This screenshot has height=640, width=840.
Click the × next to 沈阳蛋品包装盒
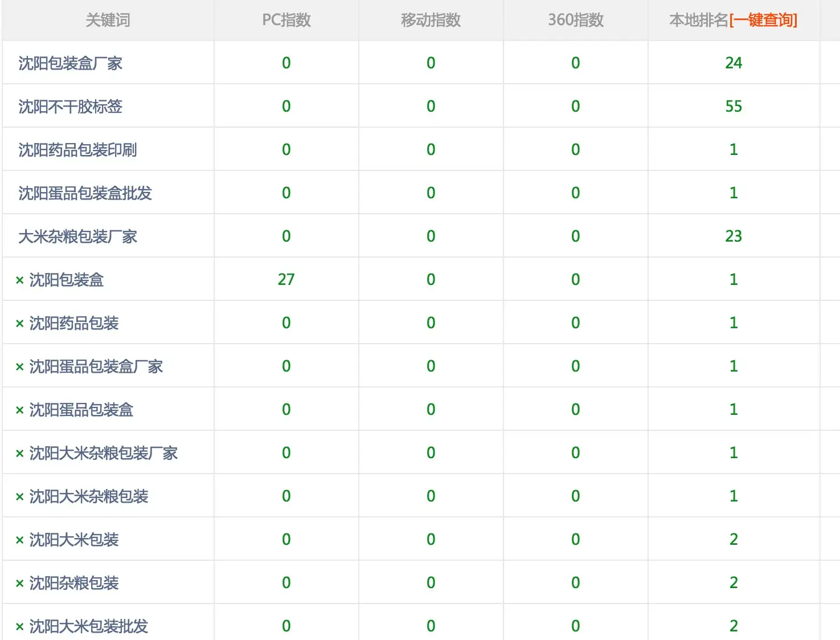[x=19, y=410]
